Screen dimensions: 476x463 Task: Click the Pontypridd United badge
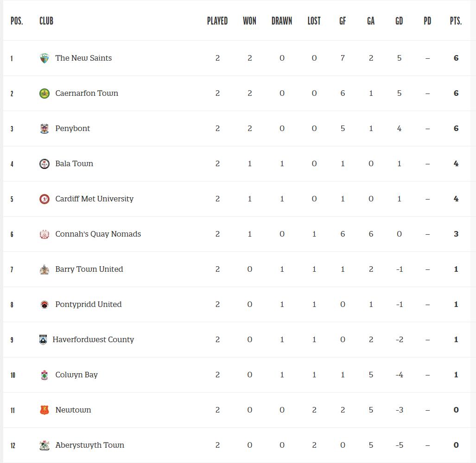click(x=44, y=304)
